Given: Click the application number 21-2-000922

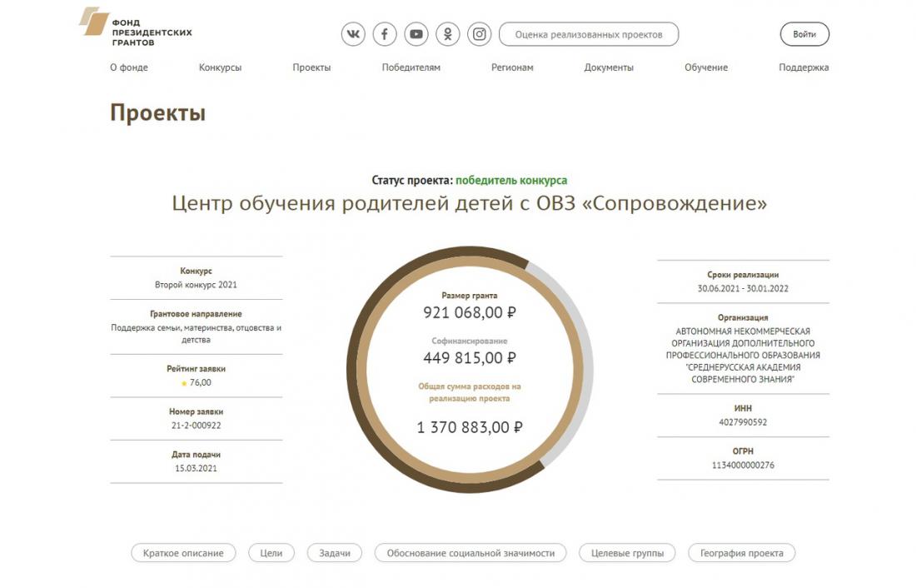Looking at the screenshot, I should [196, 426].
